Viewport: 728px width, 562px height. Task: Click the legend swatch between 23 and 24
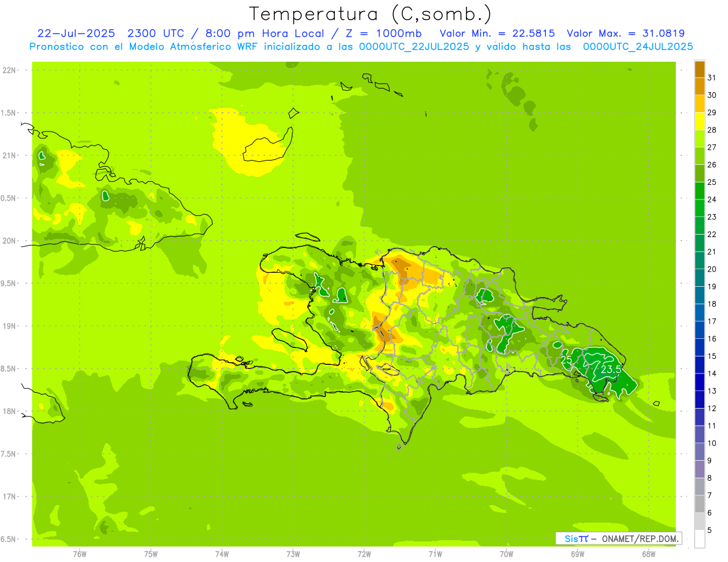(699, 208)
